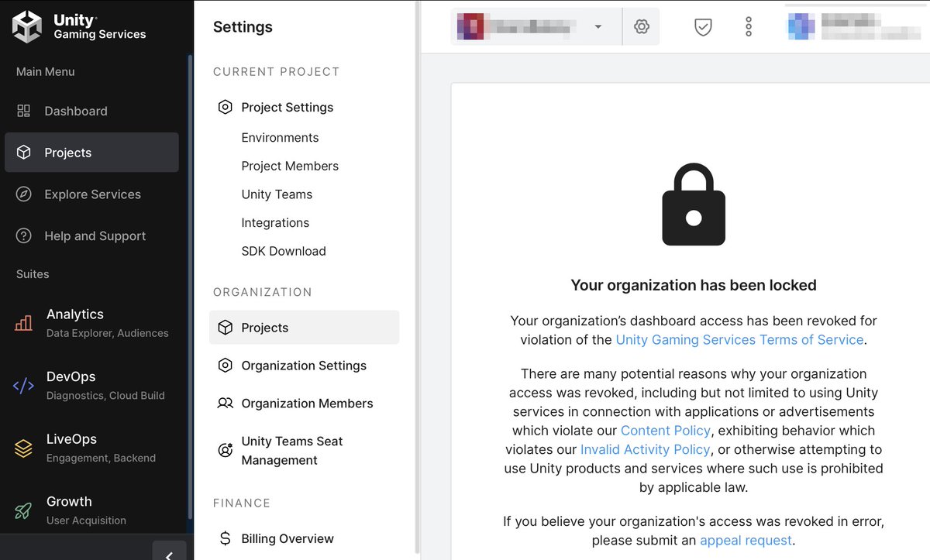Open the Environments settings page
Viewport: 930px width, 560px height.
pos(280,138)
